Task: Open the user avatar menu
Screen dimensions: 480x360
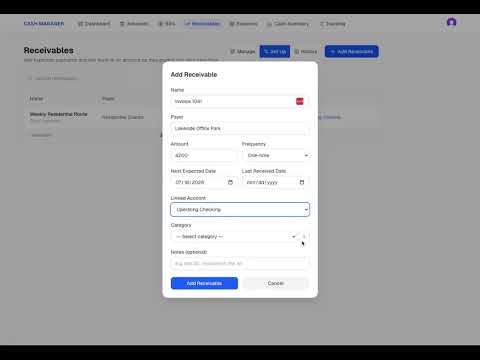Action: click(451, 22)
